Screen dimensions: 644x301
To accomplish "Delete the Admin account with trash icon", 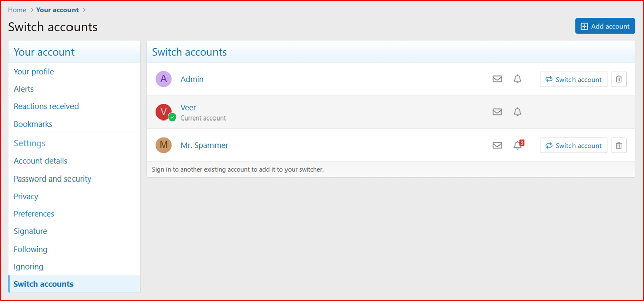I will (x=619, y=79).
